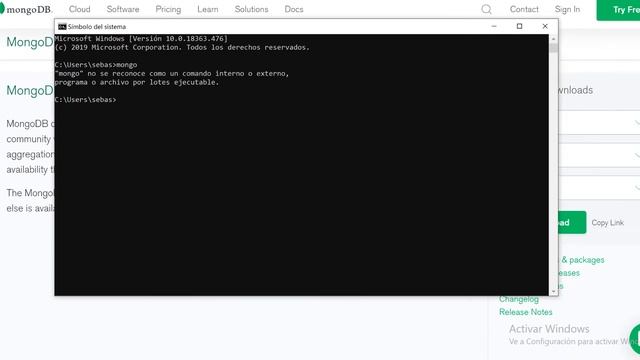The height and width of the screenshot is (360, 640).
Task: Expand the first download options dropdown chevron
Action: [637, 122]
